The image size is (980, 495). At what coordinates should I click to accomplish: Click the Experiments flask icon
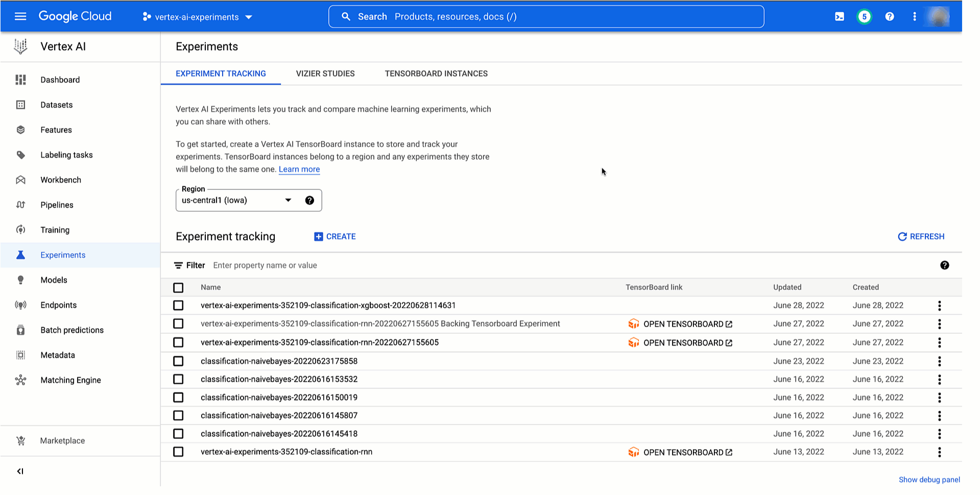coord(20,255)
